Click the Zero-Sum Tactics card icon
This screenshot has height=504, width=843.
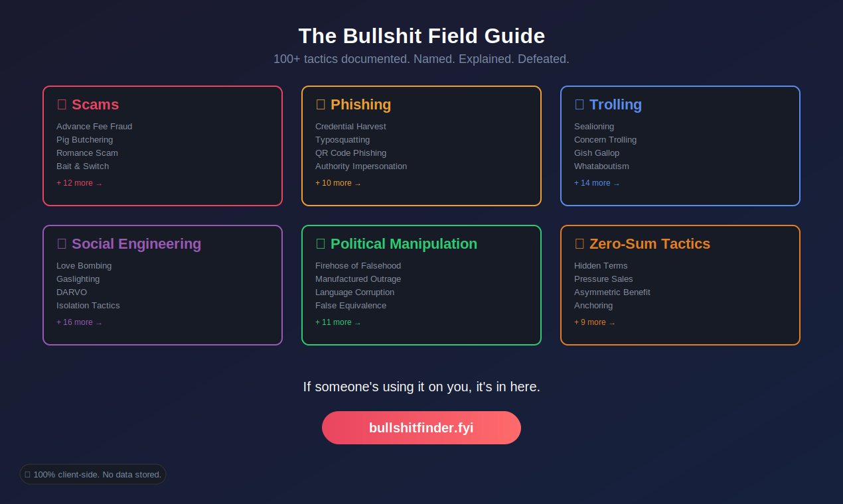tap(580, 243)
